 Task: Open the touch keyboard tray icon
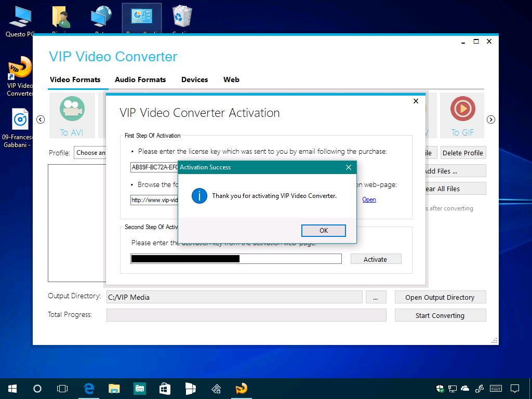point(496,389)
